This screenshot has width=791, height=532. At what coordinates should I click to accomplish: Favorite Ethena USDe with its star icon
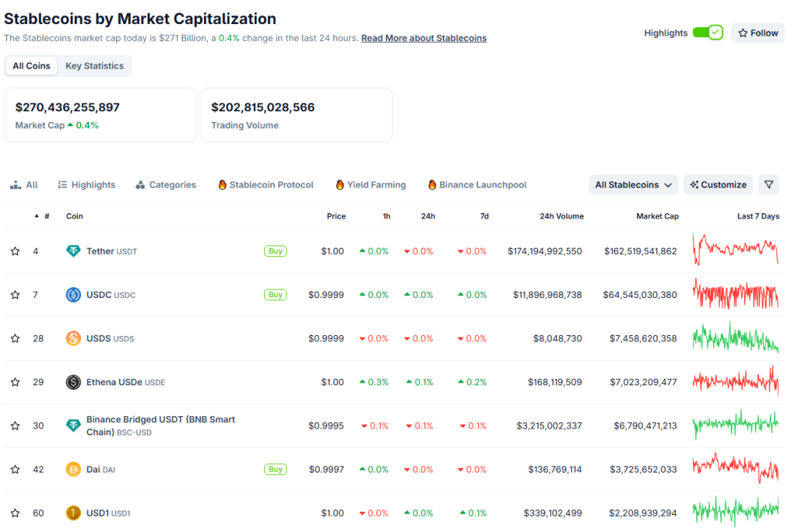pos(15,382)
